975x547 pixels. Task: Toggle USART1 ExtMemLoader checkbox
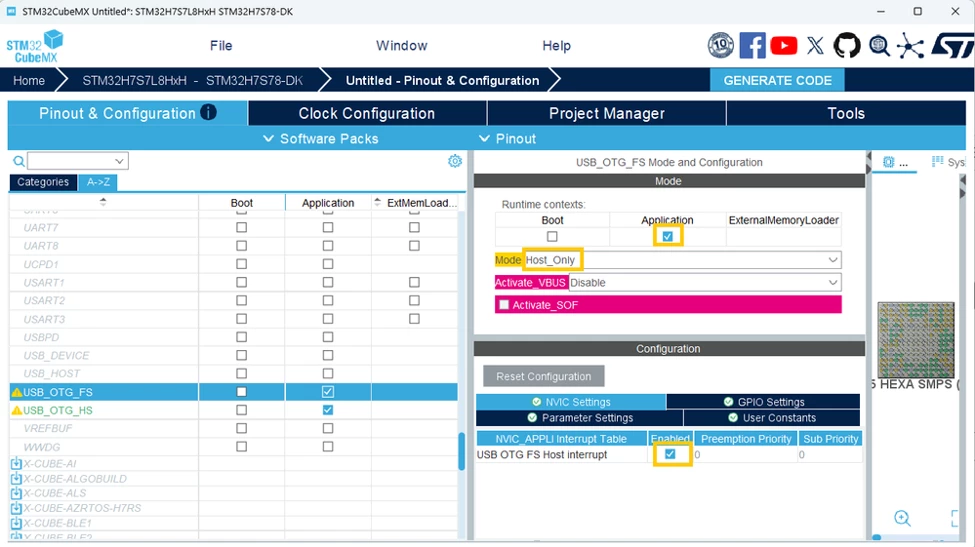click(x=414, y=282)
